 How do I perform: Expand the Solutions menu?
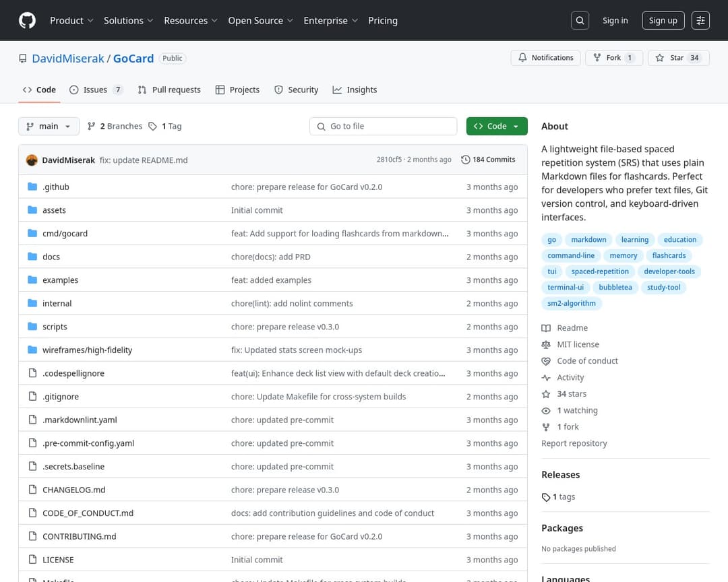(128, 20)
